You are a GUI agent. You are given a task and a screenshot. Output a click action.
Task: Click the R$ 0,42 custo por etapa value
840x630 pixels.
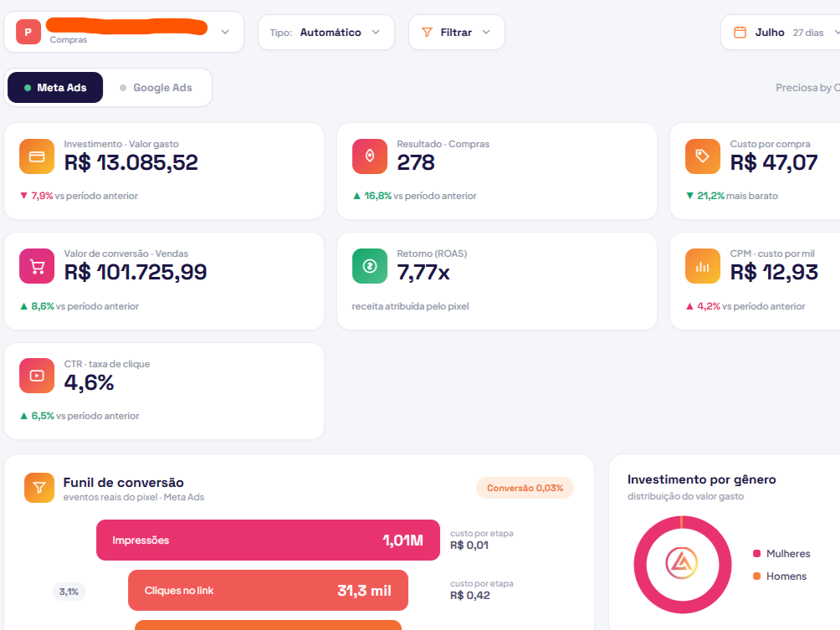(x=470, y=596)
